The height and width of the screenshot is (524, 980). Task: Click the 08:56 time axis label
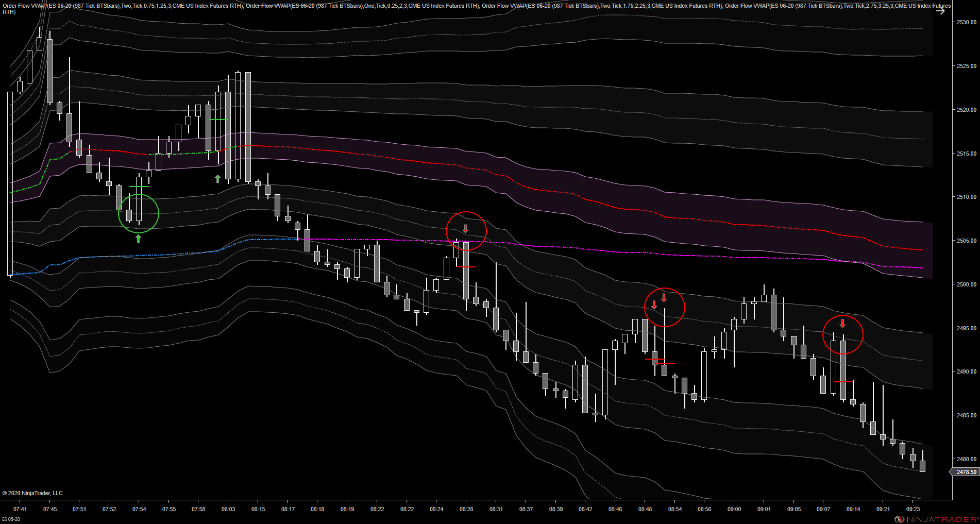coord(704,509)
